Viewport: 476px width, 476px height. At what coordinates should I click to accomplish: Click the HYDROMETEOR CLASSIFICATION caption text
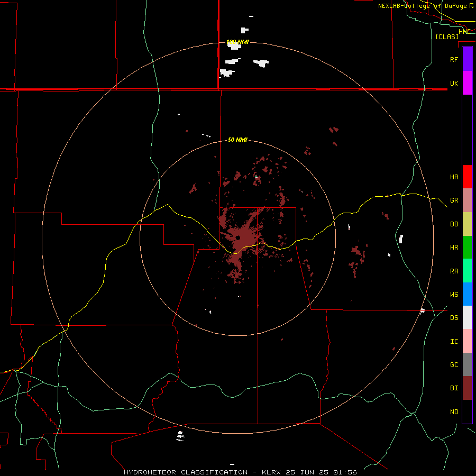186,472
